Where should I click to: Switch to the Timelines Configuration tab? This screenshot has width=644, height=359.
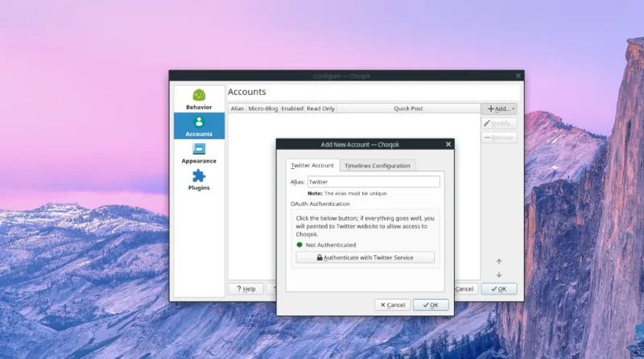[x=377, y=166]
